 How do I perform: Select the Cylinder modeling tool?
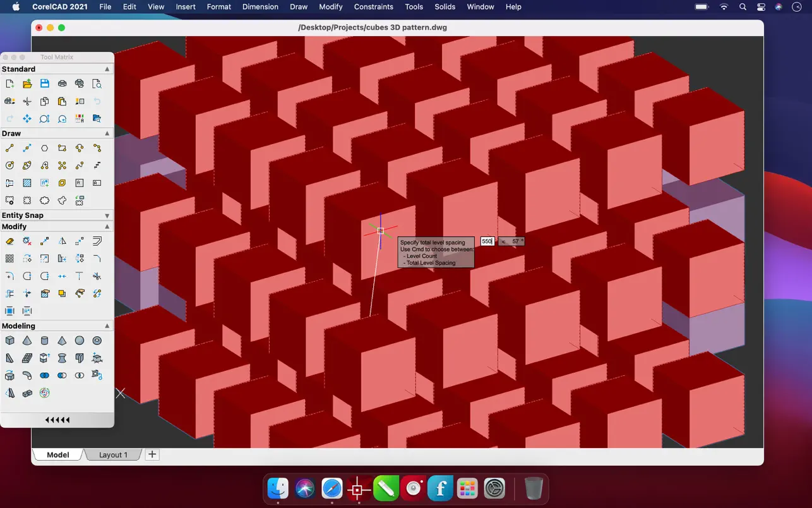coord(44,341)
